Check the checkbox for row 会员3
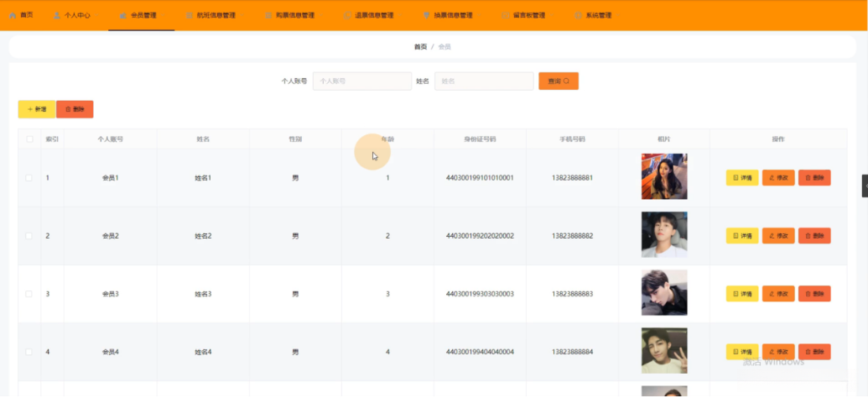The height and width of the screenshot is (398, 868). 29,294
